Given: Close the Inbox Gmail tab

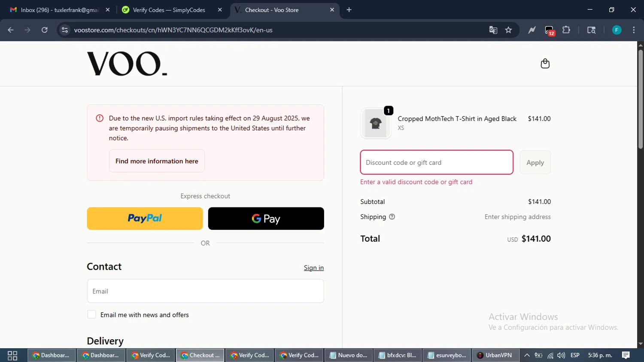Looking at the screenshot, I should click(x=108, y=10).
